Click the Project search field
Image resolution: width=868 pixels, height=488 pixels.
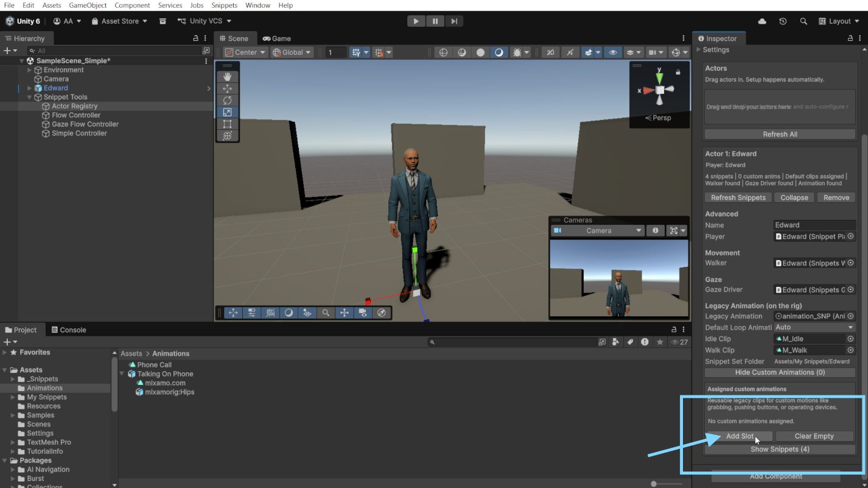tap(513, 342)
